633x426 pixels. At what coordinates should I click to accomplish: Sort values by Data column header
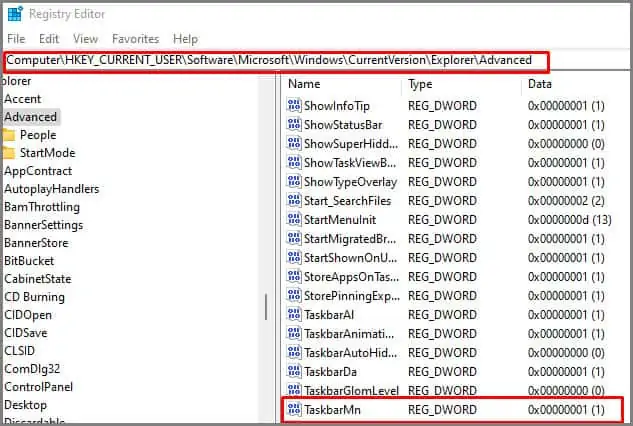[x=540, y=84]
